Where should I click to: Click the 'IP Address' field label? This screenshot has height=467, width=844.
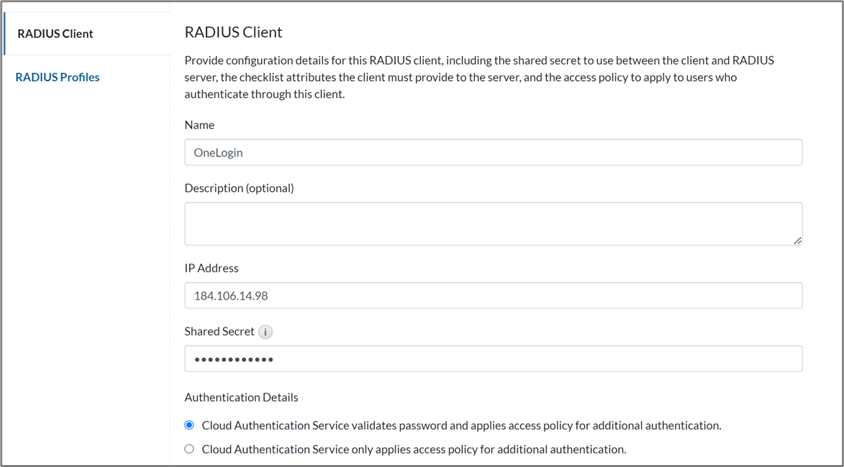click(212, 268)
